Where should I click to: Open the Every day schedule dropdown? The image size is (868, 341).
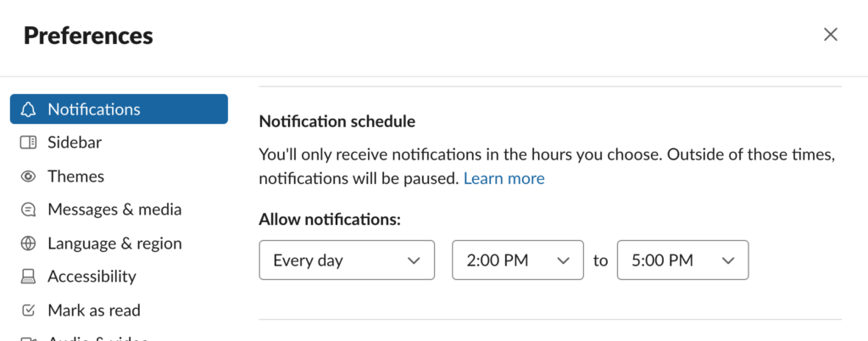click(347, 260)
